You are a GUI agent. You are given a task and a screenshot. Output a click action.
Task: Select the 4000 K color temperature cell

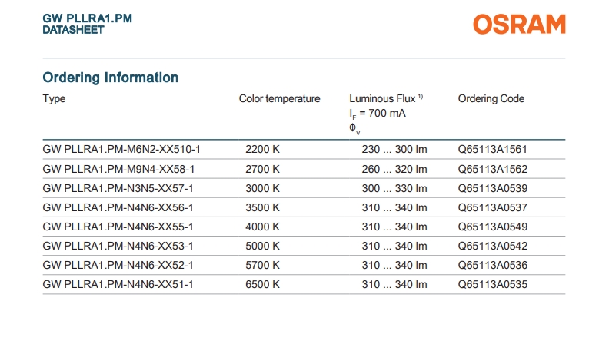coord(262,227)
